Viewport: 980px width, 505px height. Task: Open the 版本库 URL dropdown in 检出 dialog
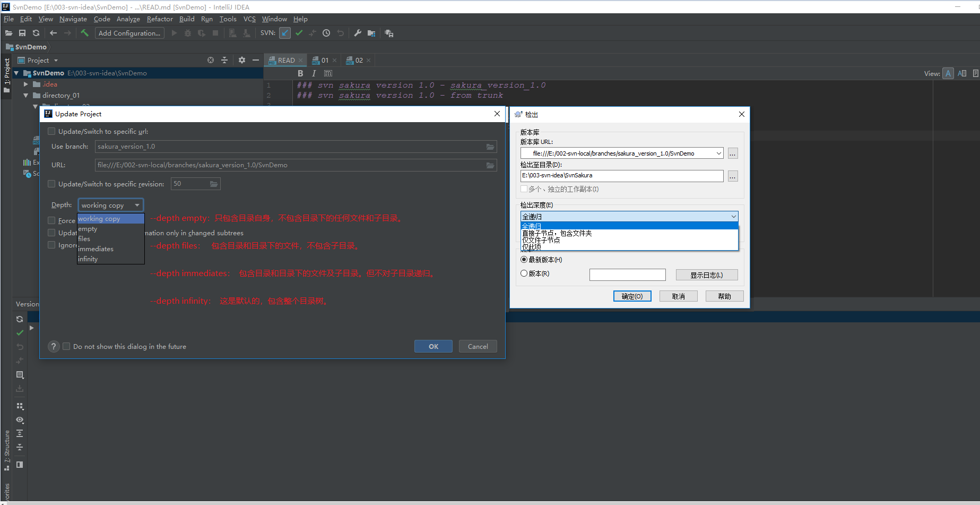719,153
